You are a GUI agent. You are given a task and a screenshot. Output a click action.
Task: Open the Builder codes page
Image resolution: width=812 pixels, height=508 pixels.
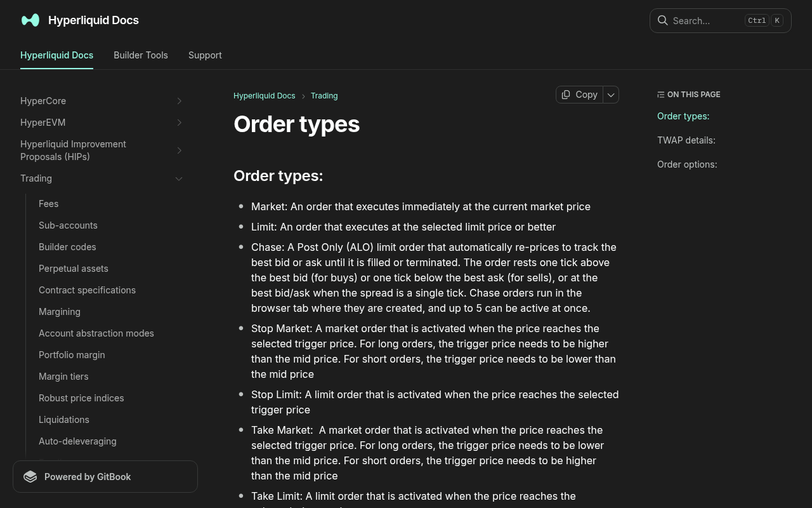point(67,247)
